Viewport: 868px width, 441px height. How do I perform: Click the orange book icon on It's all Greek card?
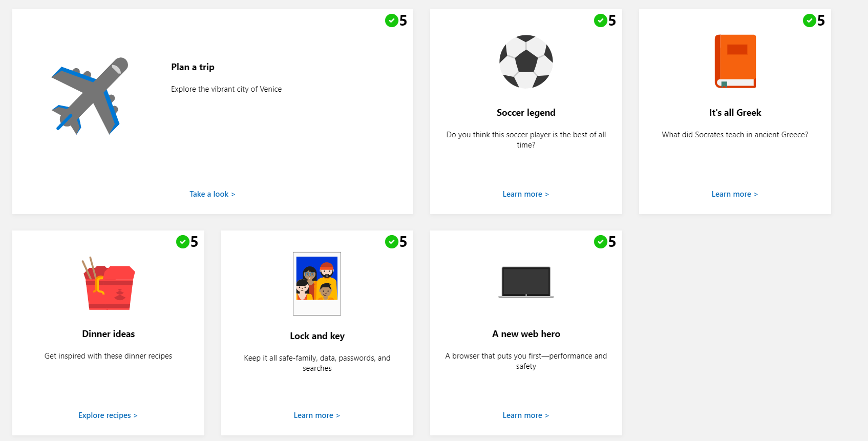point(735,61)
